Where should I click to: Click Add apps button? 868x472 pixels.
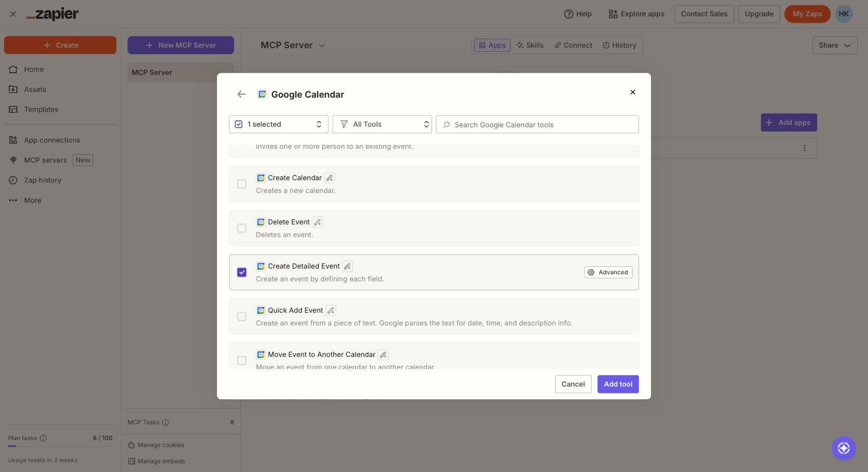tap(789, 123)
